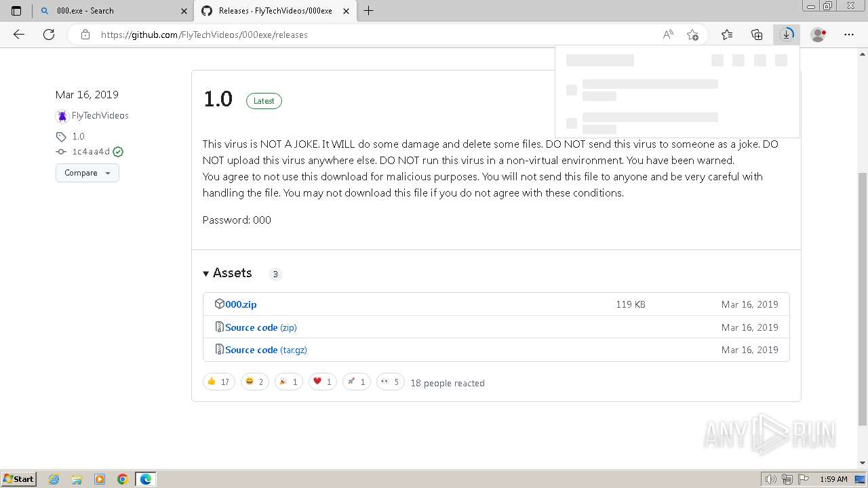
Task: Select Releases FlyTechVideos/000exe tab
Action: [275, 11]
